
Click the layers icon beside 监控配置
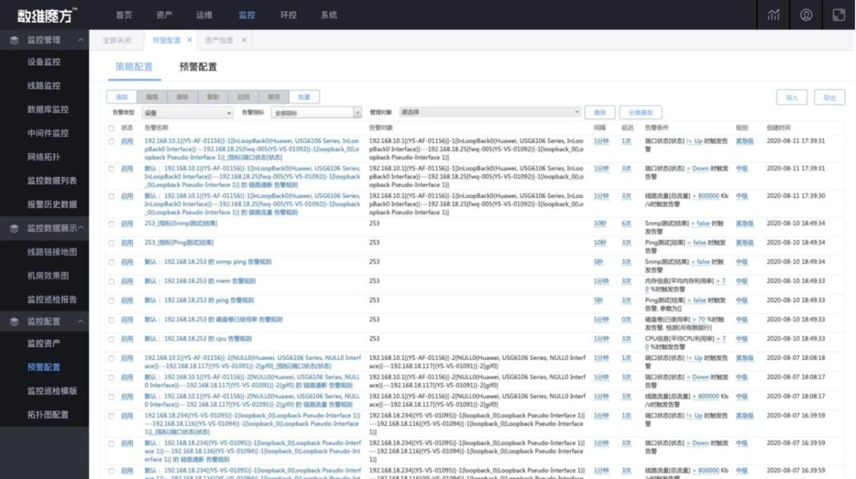(14, 322)
